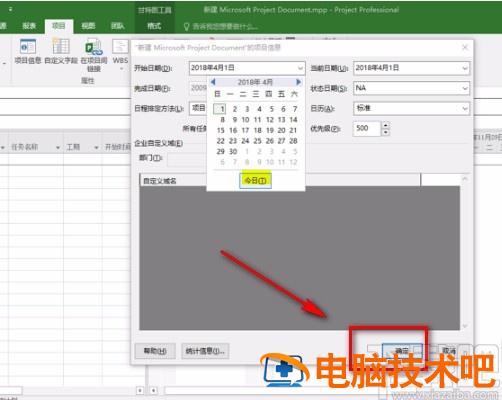Switch to the 报表 ribbon tab
Image resolution: width=502 pixels, height=400 pixels.
(29, 26)
